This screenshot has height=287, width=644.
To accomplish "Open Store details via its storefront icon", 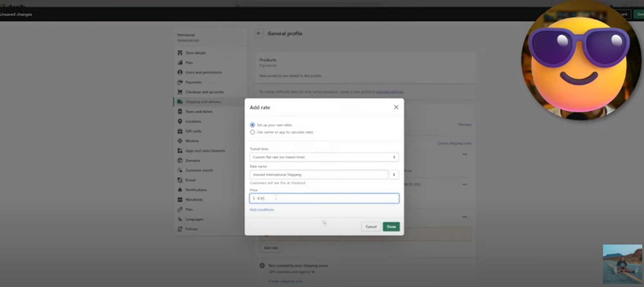I will click(180, 53).
